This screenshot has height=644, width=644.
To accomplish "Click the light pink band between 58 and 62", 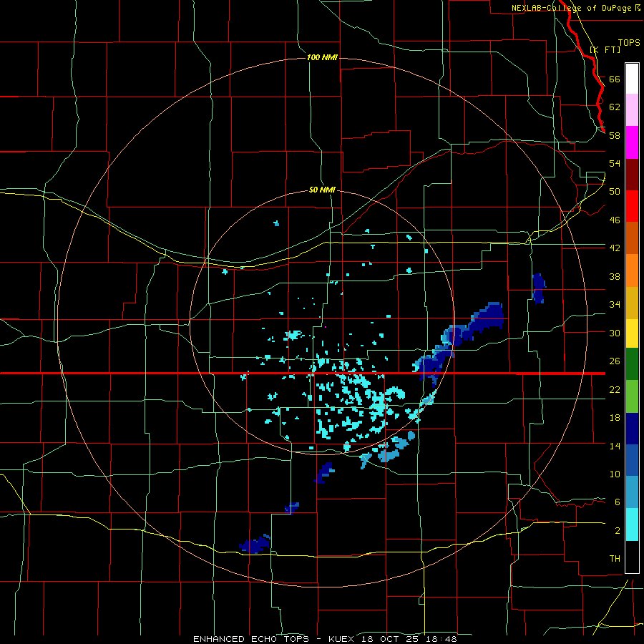I will [632, 109].
